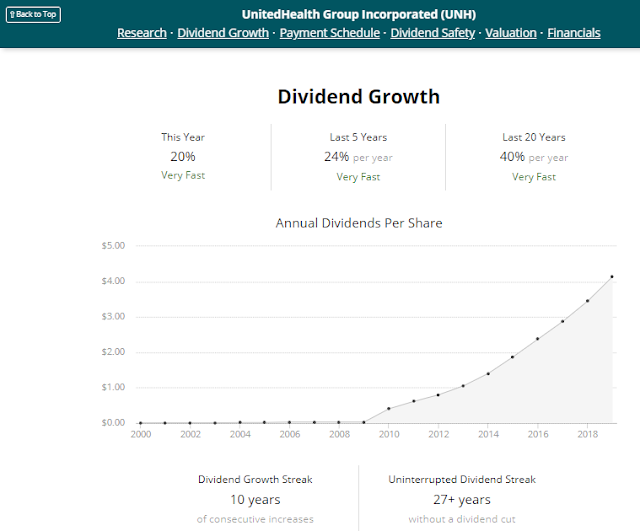Click the Last 20 Years label
Image resolution: width=640 pixels, height=531 pixels.
point(534,137)
